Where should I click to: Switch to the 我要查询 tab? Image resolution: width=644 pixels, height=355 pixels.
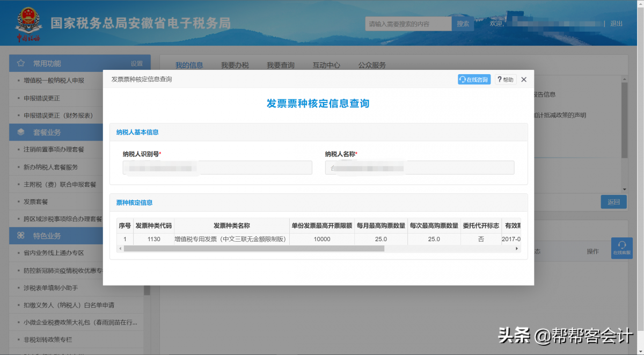[281, 66]
